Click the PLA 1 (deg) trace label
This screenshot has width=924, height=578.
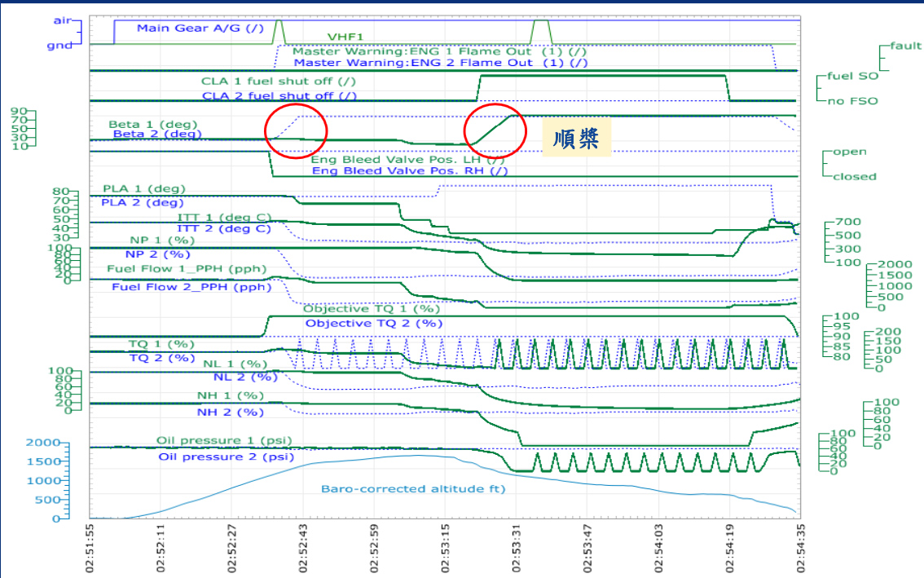tap(144, 188)
